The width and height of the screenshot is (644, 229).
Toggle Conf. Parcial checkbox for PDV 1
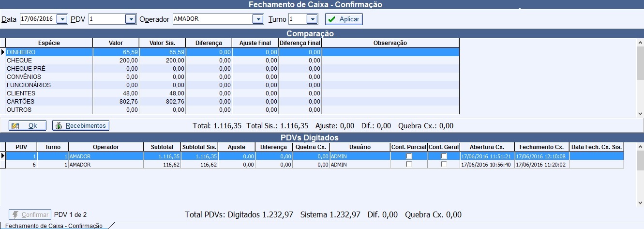[x=409, y=156]
